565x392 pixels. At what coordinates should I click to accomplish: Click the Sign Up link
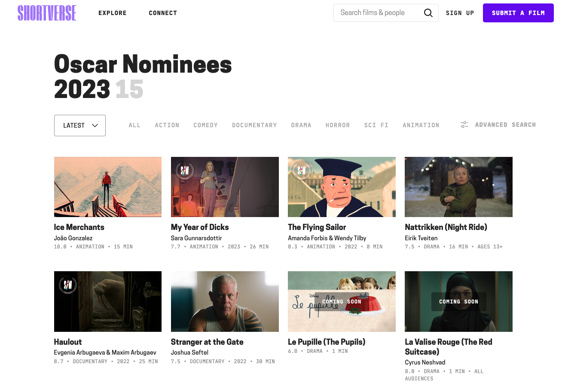click(460, 13)
